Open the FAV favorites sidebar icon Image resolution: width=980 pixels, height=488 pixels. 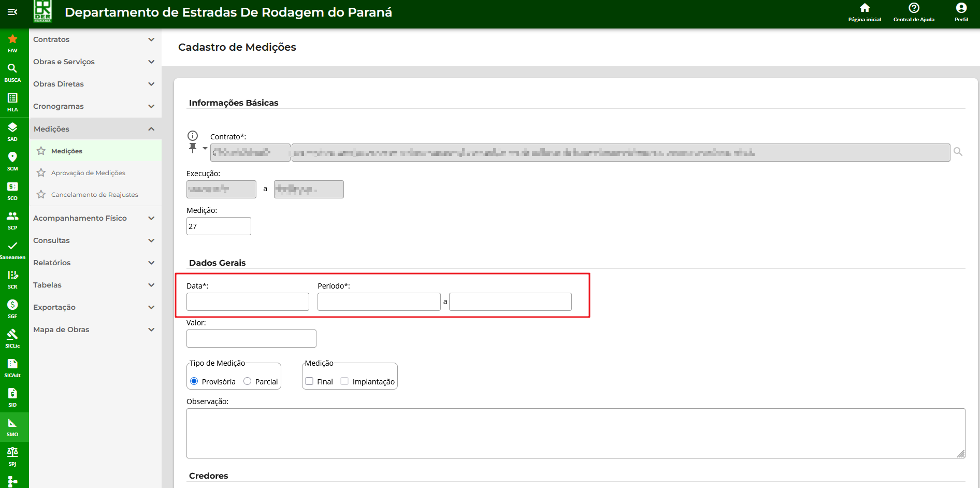click(x=12, y=42)
